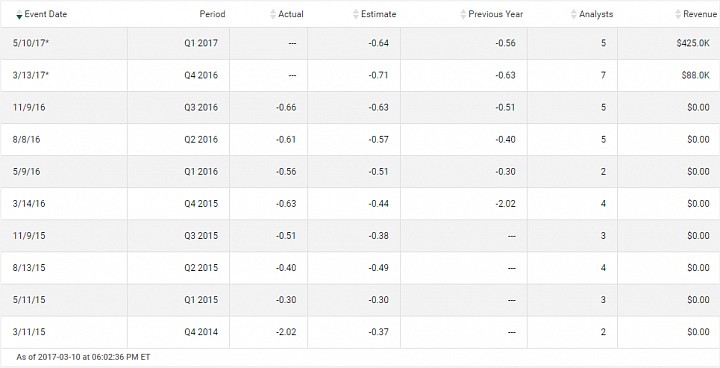The image size is (720, 368).
Task: Click the As of 2017-03-10 timestamp footer
Action: click(x=83, y=357)
